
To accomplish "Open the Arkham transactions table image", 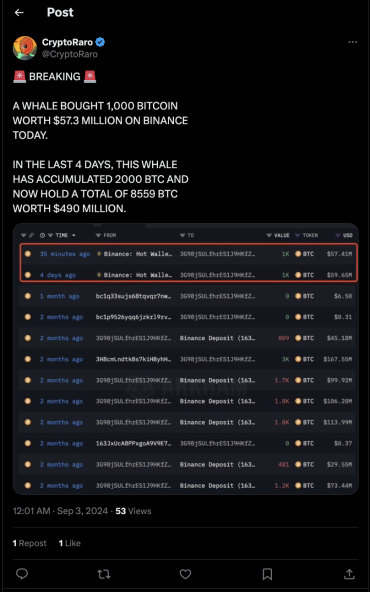I will [185, 359].
